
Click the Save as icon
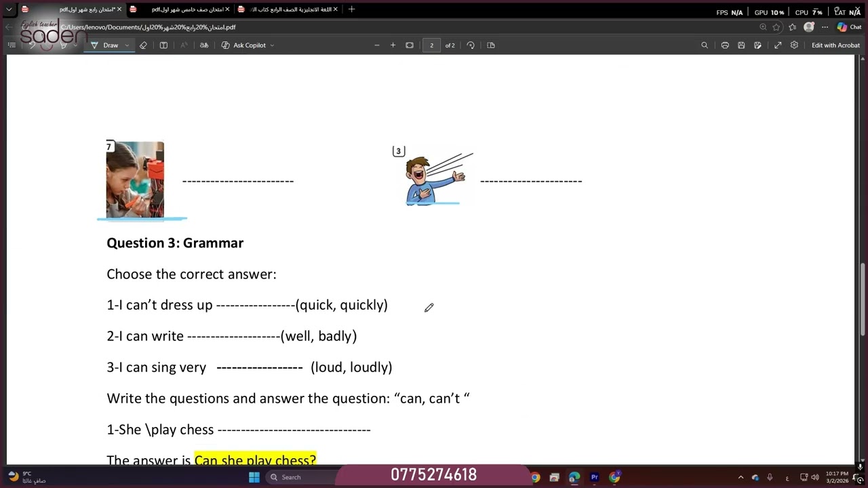tap(757, 45)
